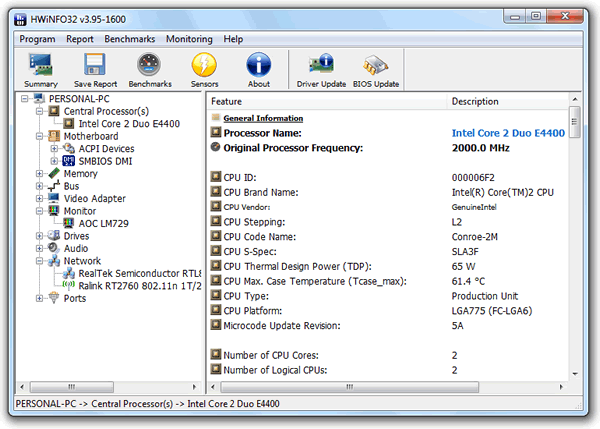Screen dimensions: 600x429
Task: Click the Central Processor(s) chip icon
Action: pyautogui.click(x=54, y=111)
